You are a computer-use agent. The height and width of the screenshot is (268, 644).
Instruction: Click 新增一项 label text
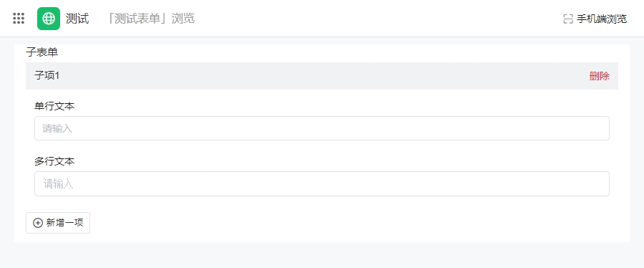coord(65,223)
